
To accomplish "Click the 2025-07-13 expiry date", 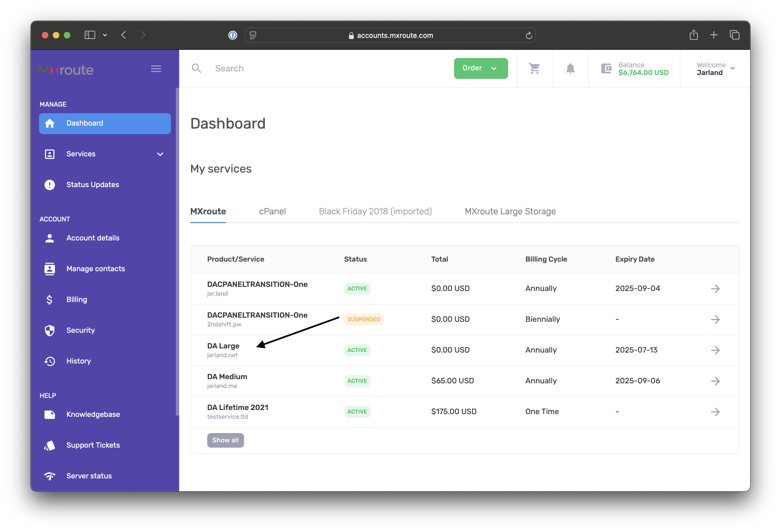I will click(636, 350).
